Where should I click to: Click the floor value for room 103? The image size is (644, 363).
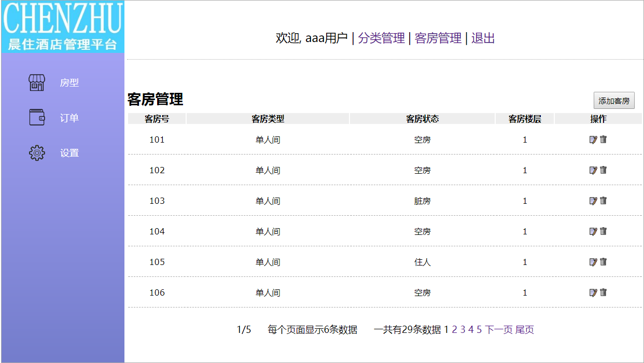pyautogui.click(x=525, y=201)
